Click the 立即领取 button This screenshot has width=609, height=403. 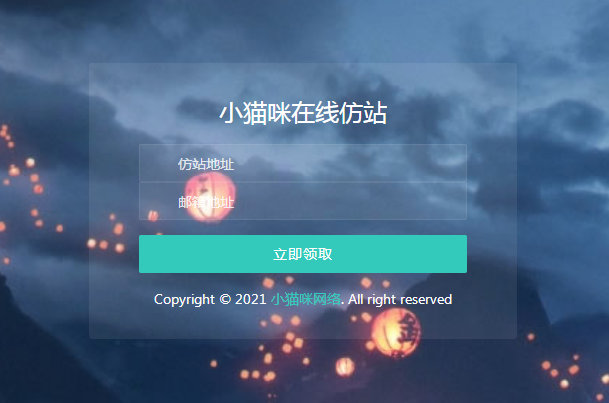coord(303,254)
